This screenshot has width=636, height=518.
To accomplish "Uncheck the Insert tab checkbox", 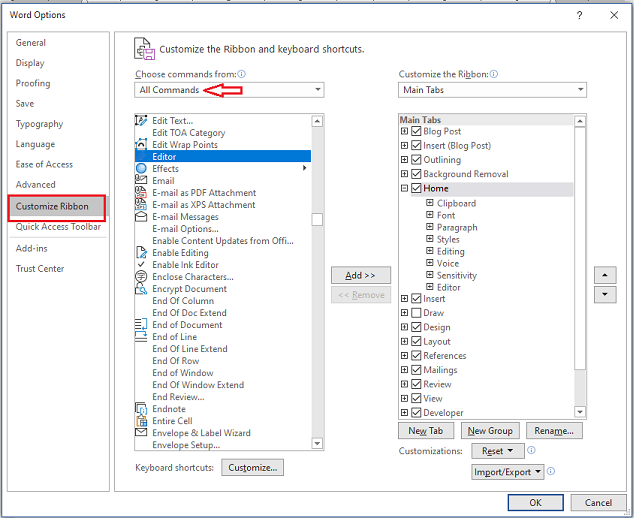I will tap(416, 299).
